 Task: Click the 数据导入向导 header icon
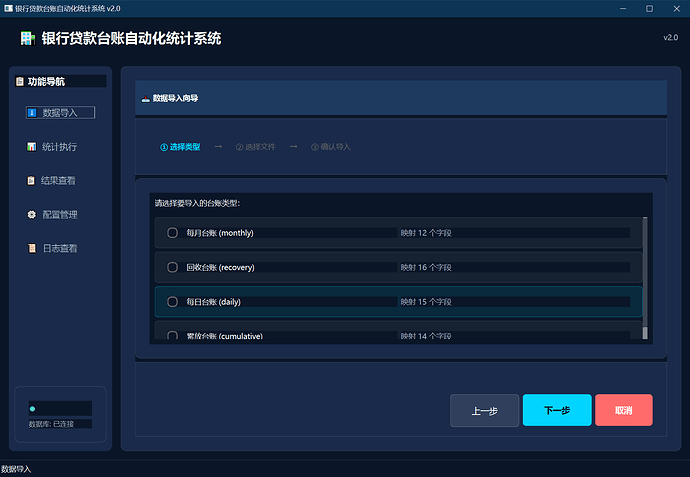tap(146, 99)
